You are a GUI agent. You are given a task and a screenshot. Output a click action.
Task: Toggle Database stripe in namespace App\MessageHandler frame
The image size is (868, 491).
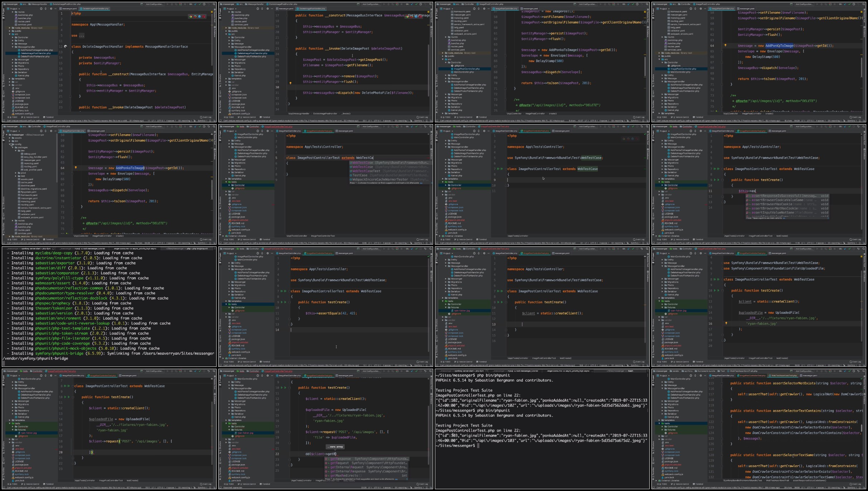(215, 31)
